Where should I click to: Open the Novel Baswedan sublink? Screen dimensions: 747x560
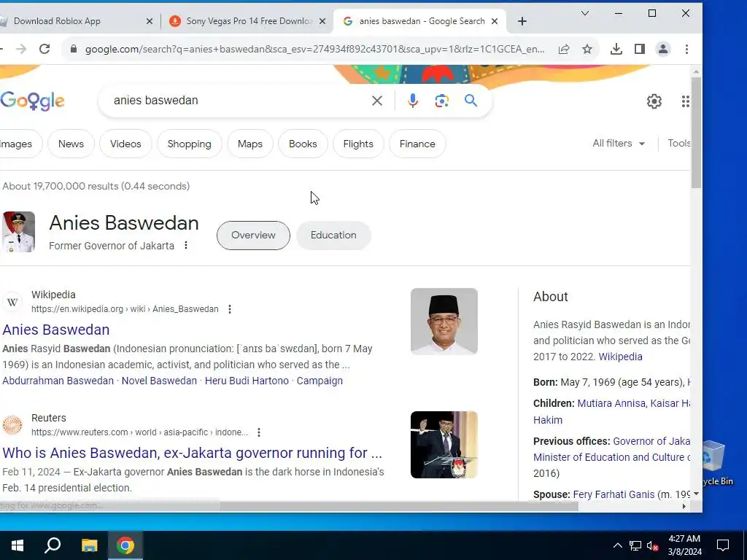[159, 381]
